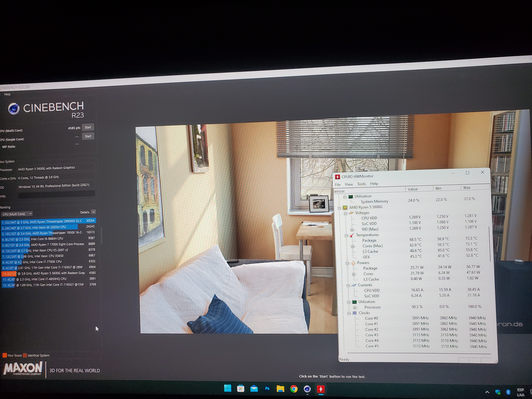Open CPU (Multi Core) ranking dropdown
The width and height of the screenshot is (532, 399).
[17, 214]
